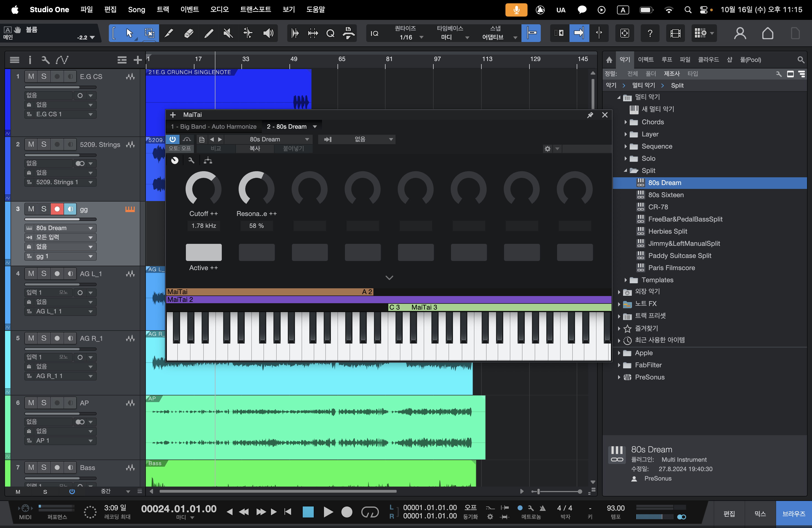Open the 트랜스포트 menu
Viewport: 812px width, 528px height.
pos(255,10)
